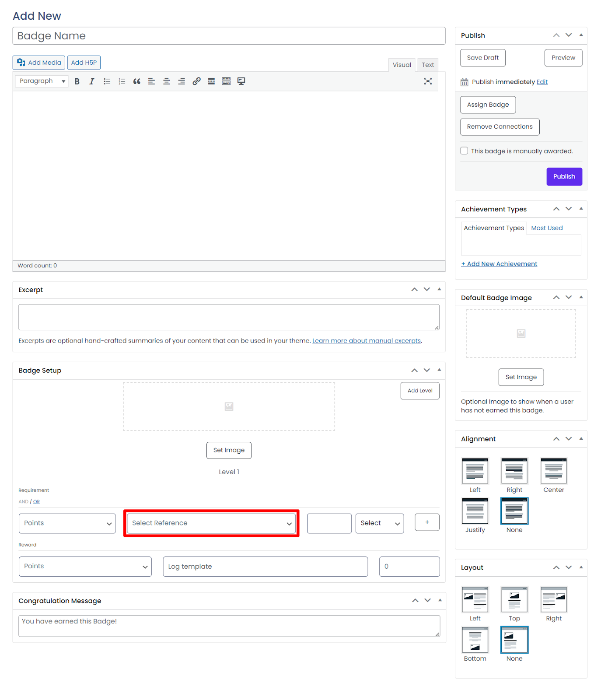Add a blockquote to content
The image size is (601, 700).
tap(136, 81)
